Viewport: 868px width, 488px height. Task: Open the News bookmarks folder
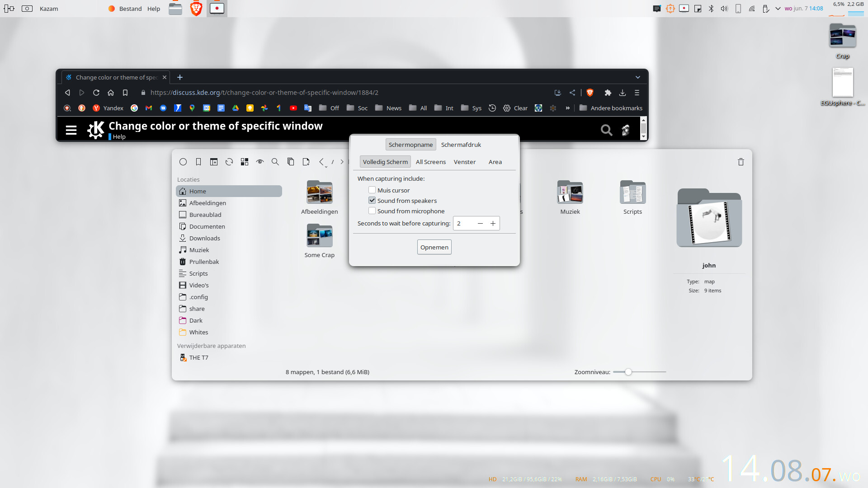coord(388,108)
